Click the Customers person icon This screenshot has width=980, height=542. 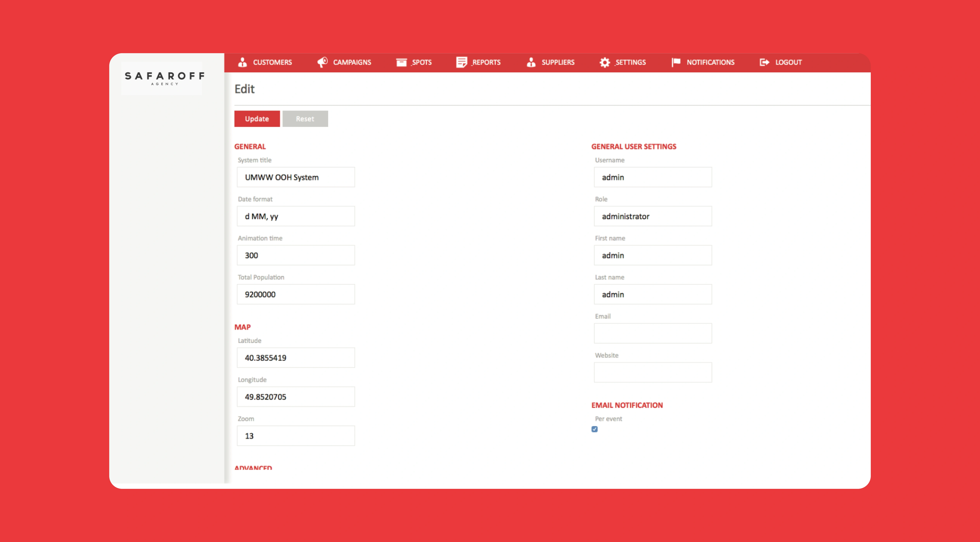[x=242, y=62]
